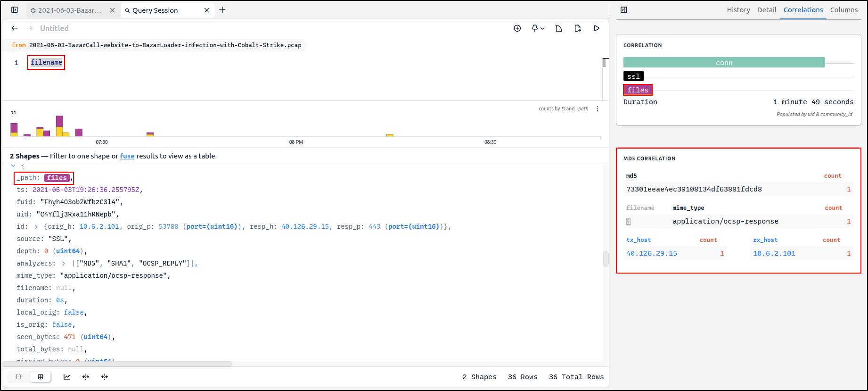Click the green conn correlation bar

tap(724, 63)
